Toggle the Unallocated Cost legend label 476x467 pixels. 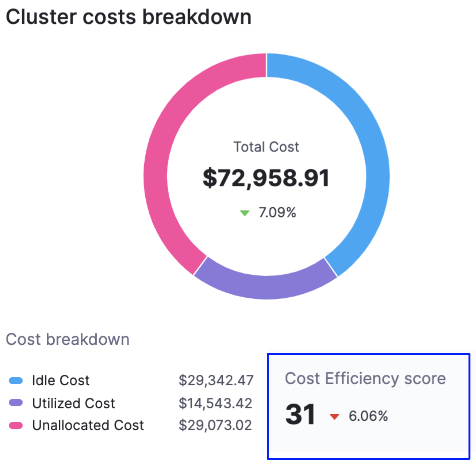(88, 425)
